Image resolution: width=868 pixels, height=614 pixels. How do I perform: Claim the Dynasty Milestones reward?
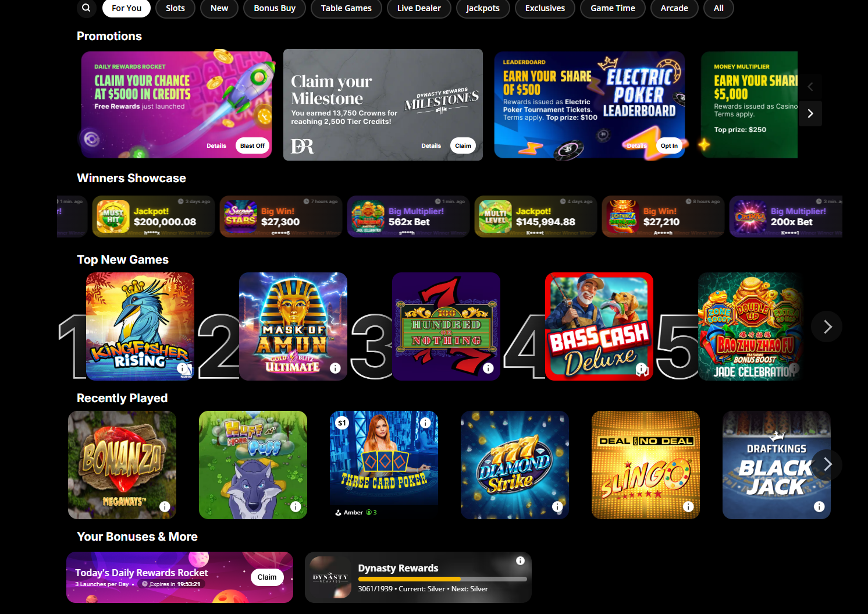point(463,145)
